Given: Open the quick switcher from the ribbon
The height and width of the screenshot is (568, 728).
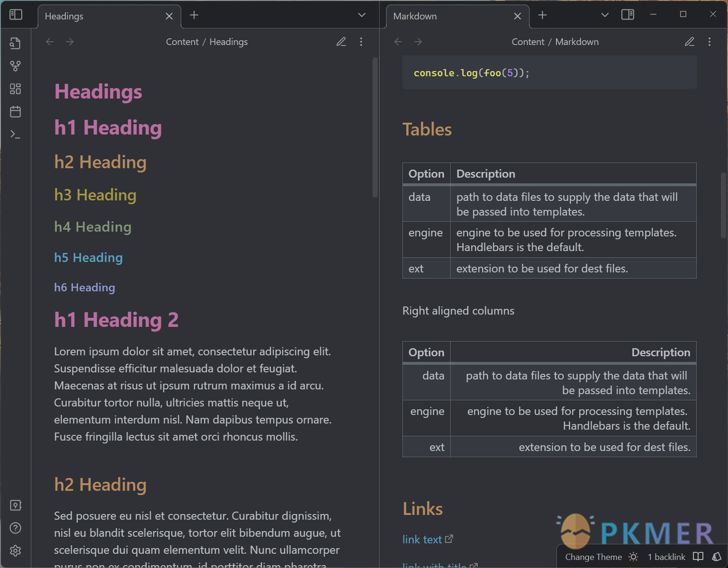Looking at the screenshot, I should pyautogui.click(x=15, y=44).
